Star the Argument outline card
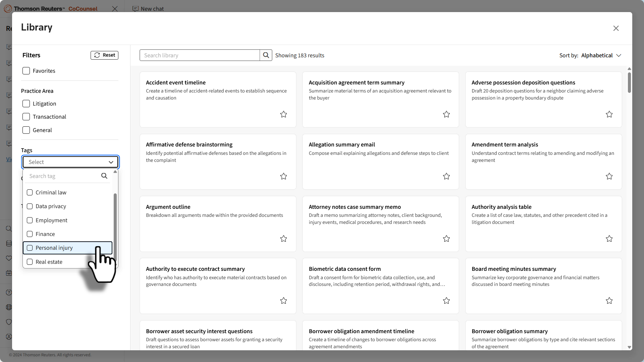The height and width of the screenshot is (362, 644). coord(283,239)
